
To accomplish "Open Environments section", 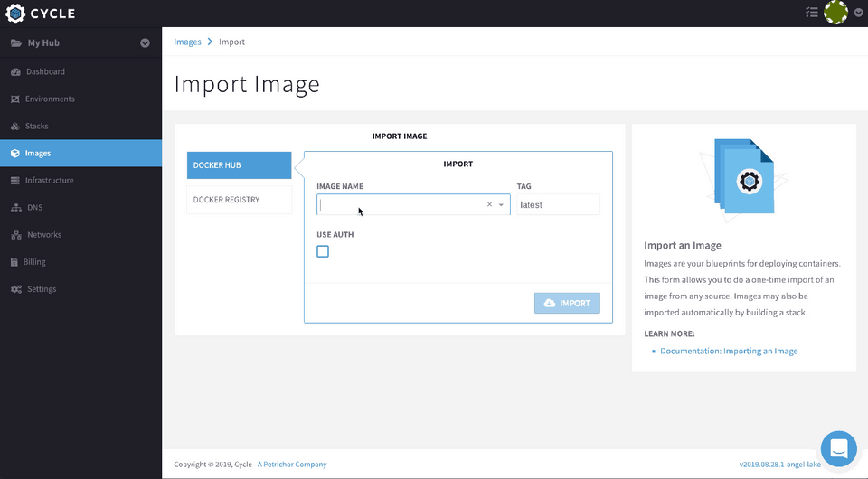I will tap(50, 99).
